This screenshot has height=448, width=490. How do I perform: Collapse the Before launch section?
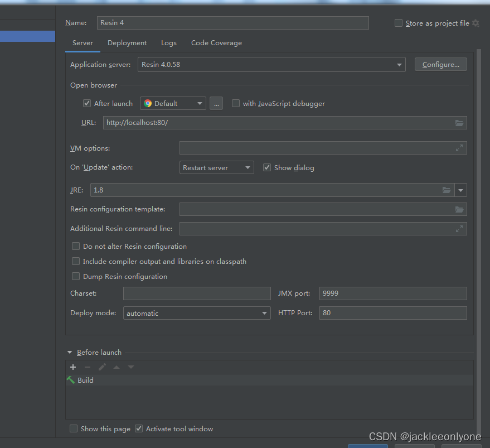click(x=70, y=352)
